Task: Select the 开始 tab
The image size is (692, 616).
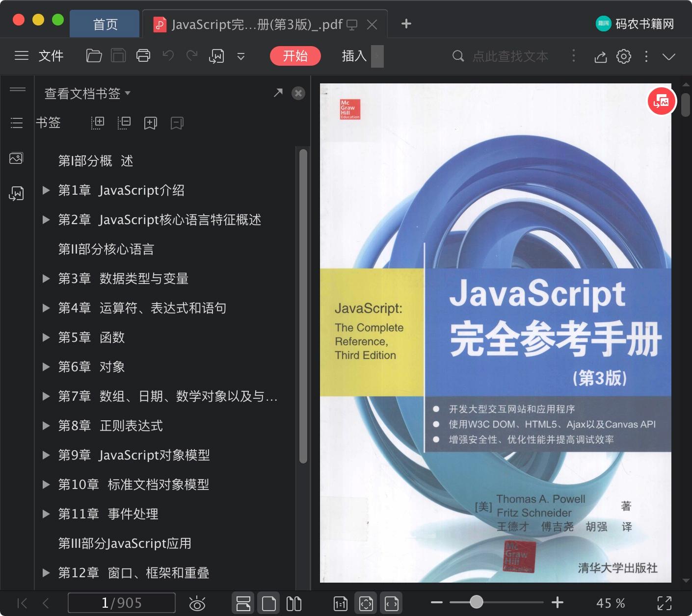Action: [295, 56]
